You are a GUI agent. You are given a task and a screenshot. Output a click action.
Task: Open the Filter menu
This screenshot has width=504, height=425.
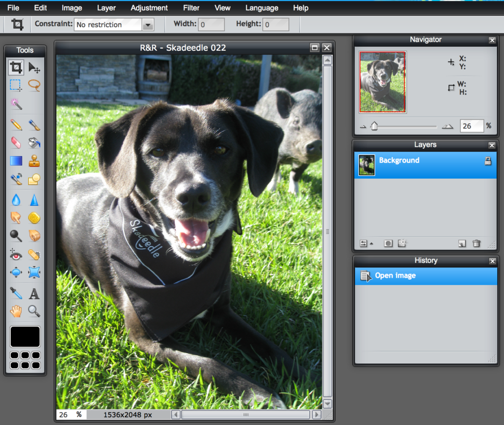191,7
